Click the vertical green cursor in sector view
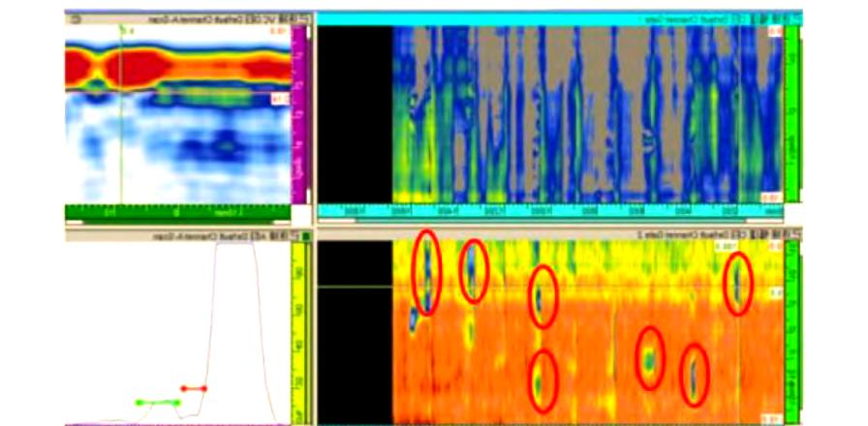This screenshot has width=868, height=426. (121, 114)
